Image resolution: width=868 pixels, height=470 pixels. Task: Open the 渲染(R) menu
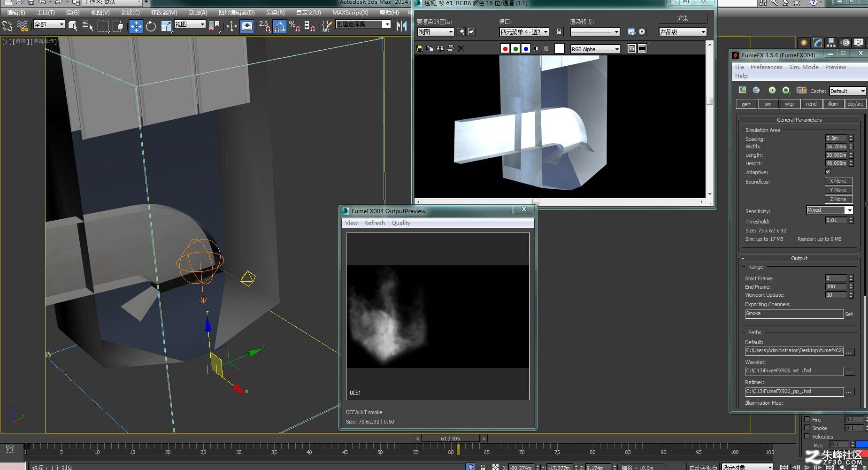[x=275, y=12]
